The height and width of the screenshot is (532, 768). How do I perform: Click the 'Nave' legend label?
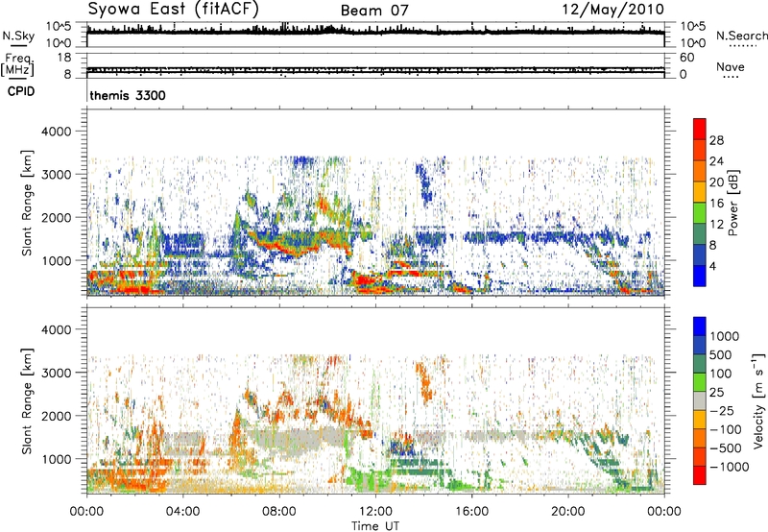click(x=731, y=66)
